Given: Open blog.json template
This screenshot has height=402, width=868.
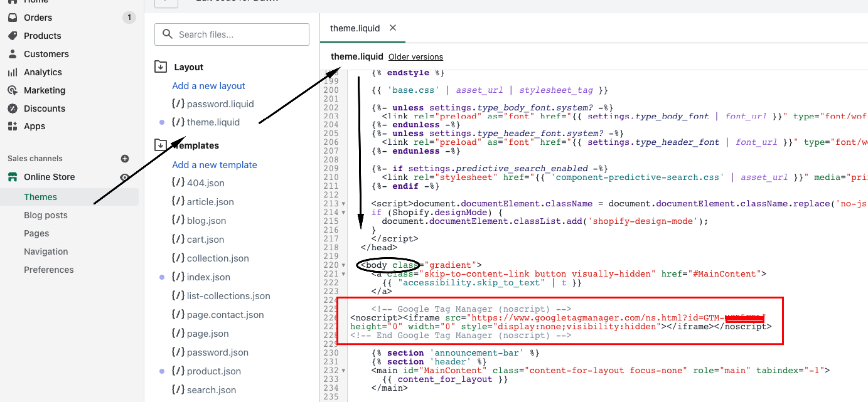Looking at the screenshot, I should tap(206, 221).
